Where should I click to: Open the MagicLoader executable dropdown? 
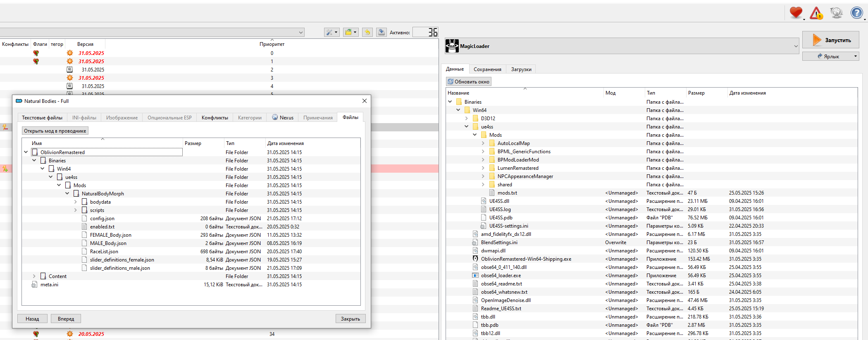tap(796, 46)
